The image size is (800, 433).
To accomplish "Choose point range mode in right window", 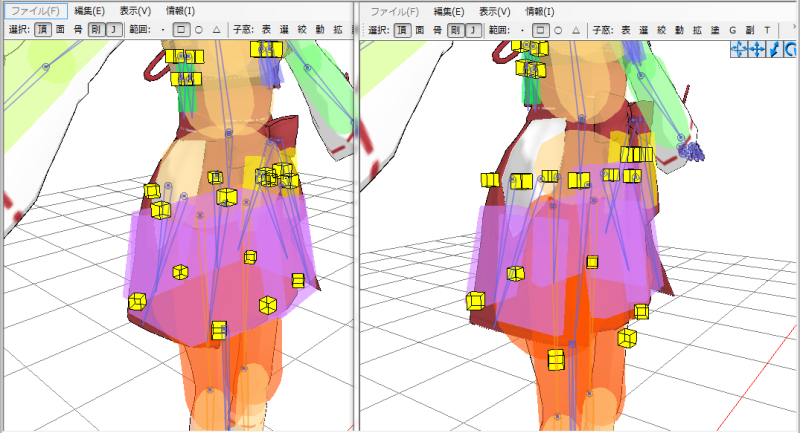I will pos(522,30).
